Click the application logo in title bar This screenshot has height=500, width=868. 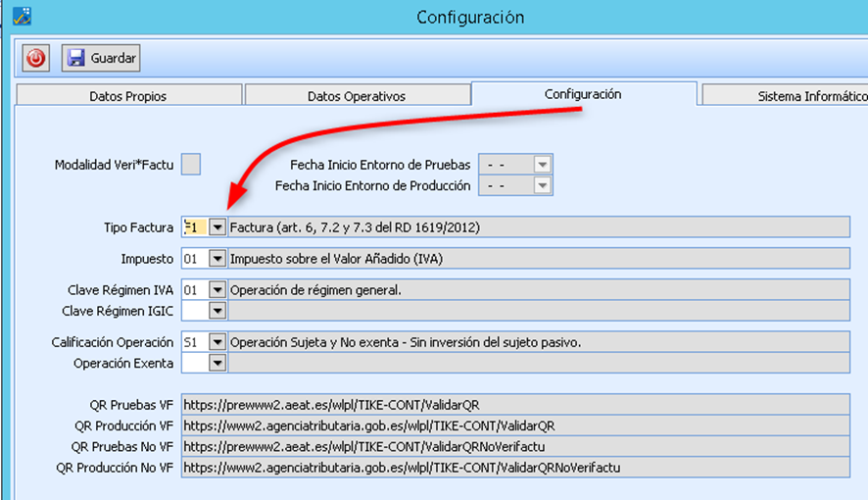pyautogui.click(x=19, y=16)
